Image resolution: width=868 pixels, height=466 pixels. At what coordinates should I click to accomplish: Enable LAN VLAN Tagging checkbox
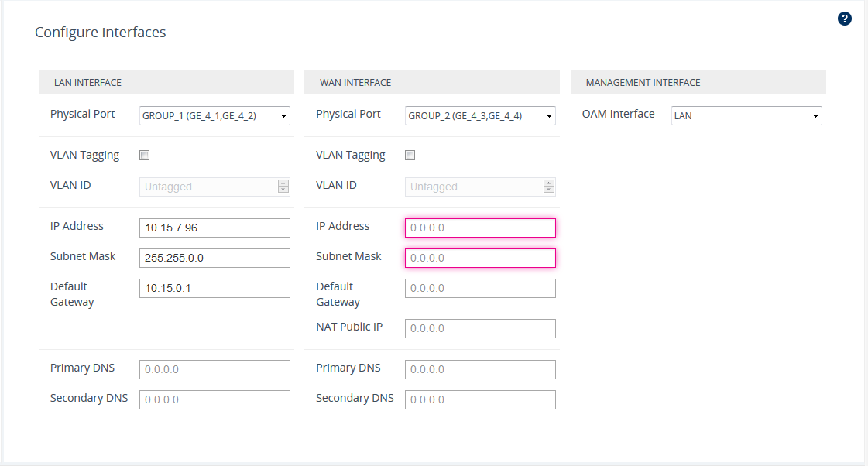point(144,155)
